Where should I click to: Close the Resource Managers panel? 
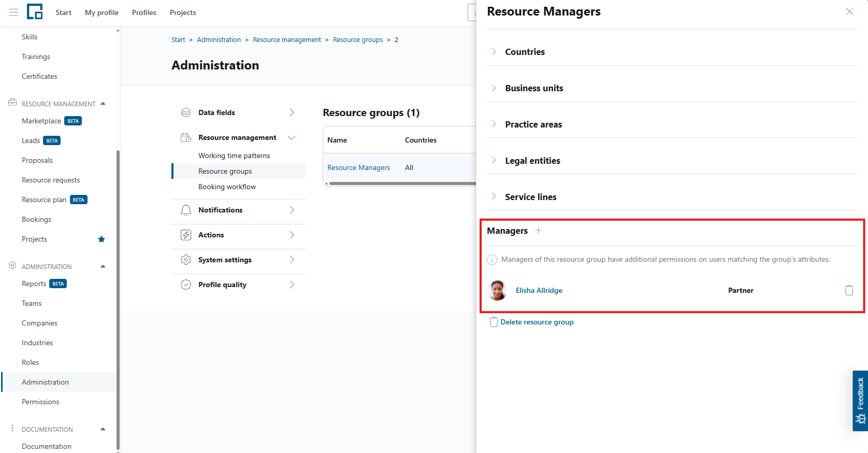click(x=849, y=11)
